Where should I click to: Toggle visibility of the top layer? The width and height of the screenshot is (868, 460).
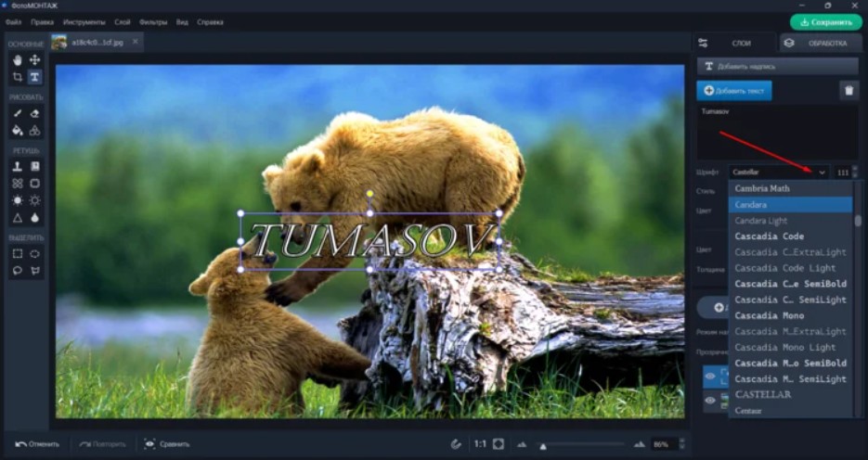711,377
